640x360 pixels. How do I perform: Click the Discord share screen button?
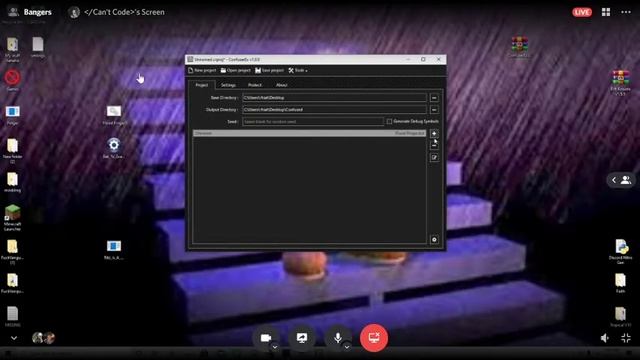click(x=302, y=338)
